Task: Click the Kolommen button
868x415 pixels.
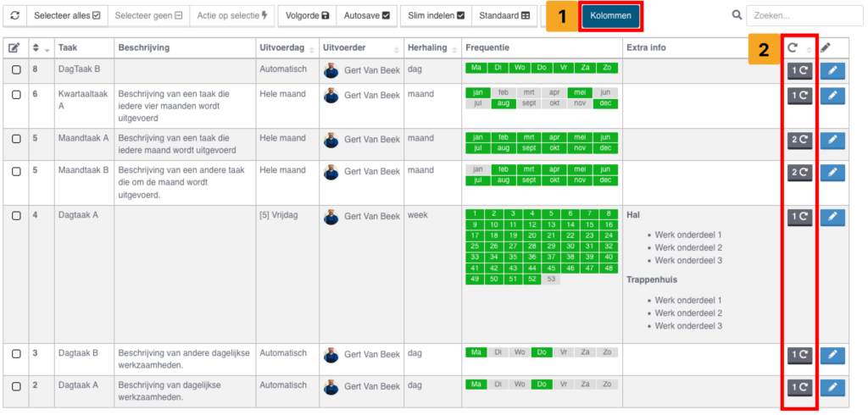Action: click(610, 15)
